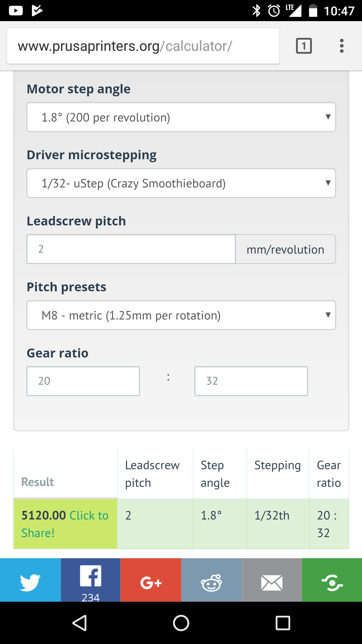Open the recent apps overview

[x=283, y=623]
